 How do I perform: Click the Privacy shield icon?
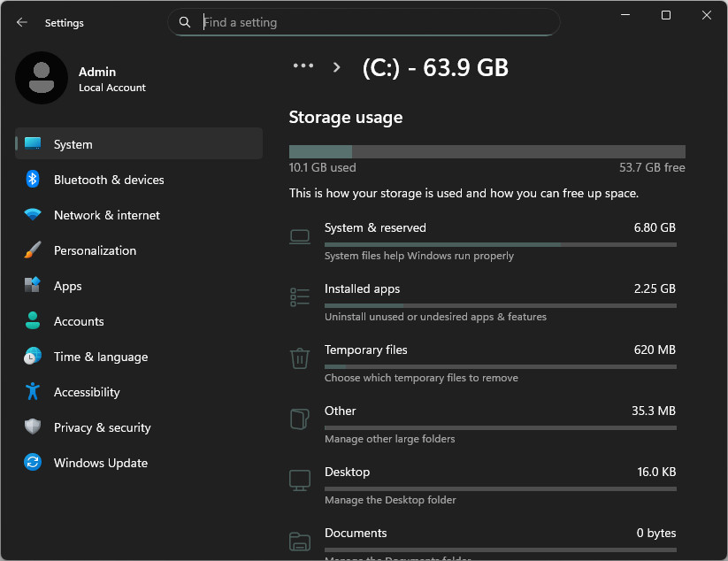pos(33,427)
